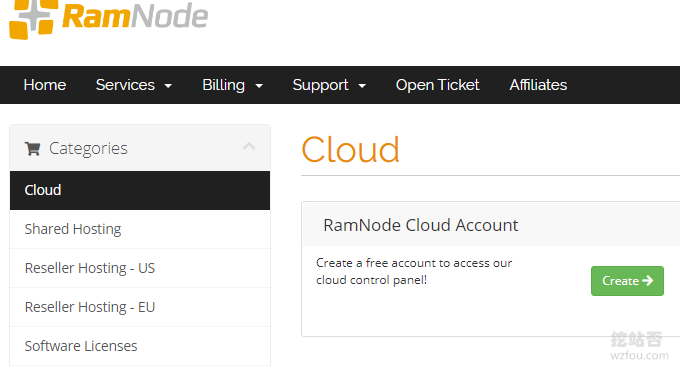Viewport: 680px width, 366px height.
Task: Go to the Home page
Action: (x=45, y=85)
